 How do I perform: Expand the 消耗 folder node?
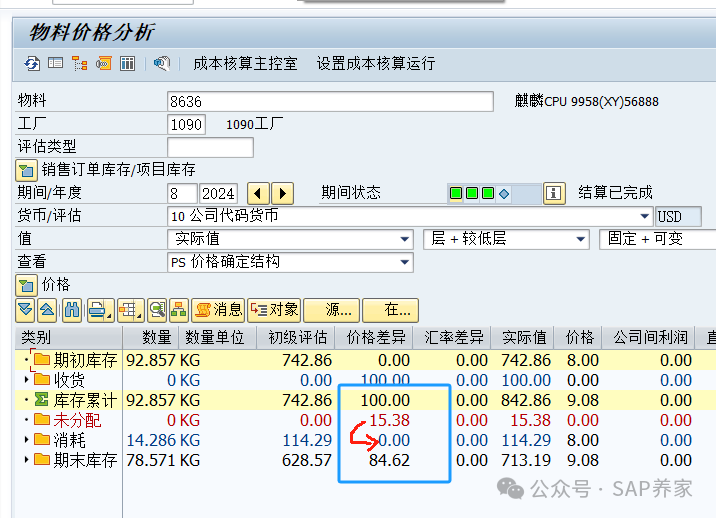26,440
